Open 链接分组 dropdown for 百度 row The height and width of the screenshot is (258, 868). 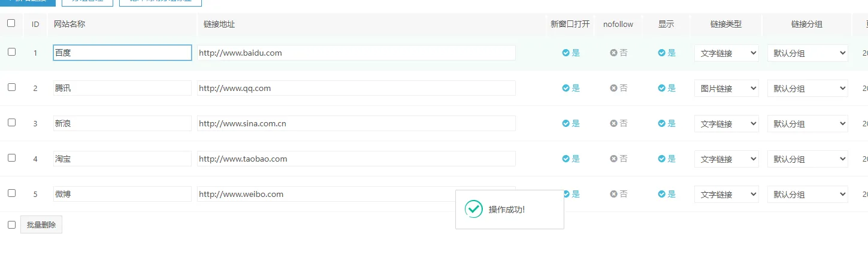tap(807, 53)
